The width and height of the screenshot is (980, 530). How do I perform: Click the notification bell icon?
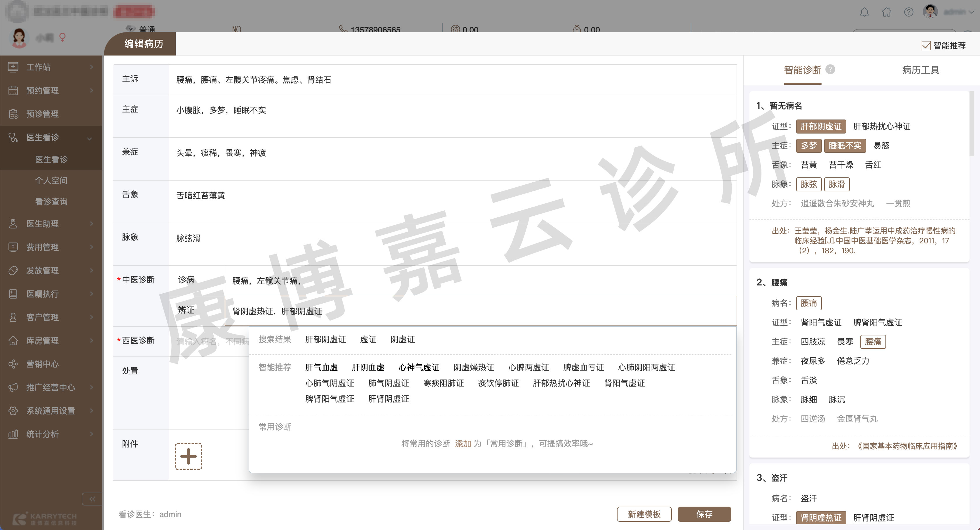pyautogui.click(x=864, y=12)
